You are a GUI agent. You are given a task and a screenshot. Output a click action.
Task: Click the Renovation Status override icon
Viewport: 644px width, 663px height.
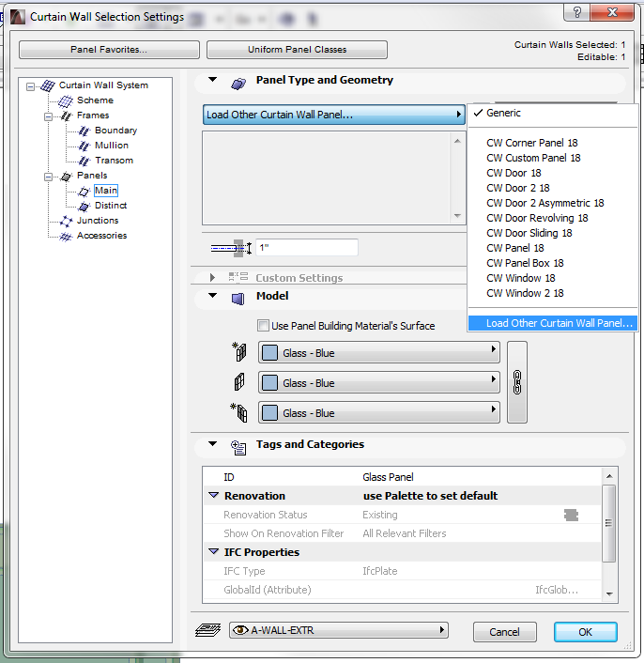pyautogui.click(x=571, y=515)
